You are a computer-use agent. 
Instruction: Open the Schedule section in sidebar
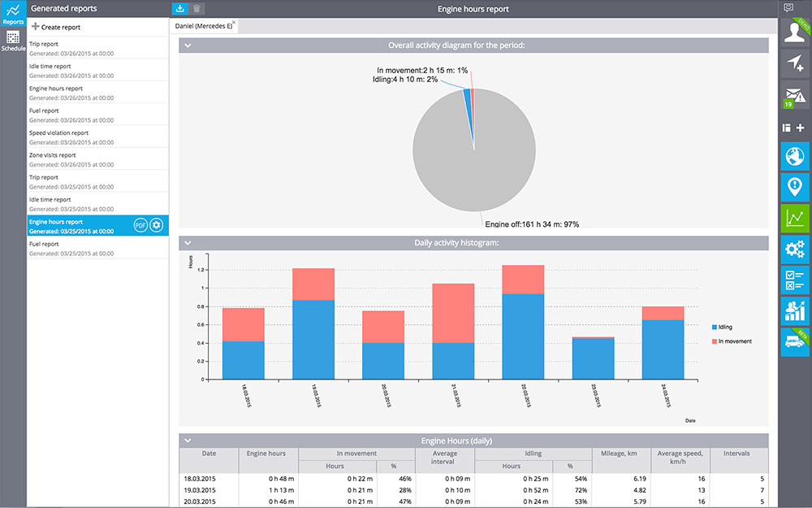tap(13, 41)
